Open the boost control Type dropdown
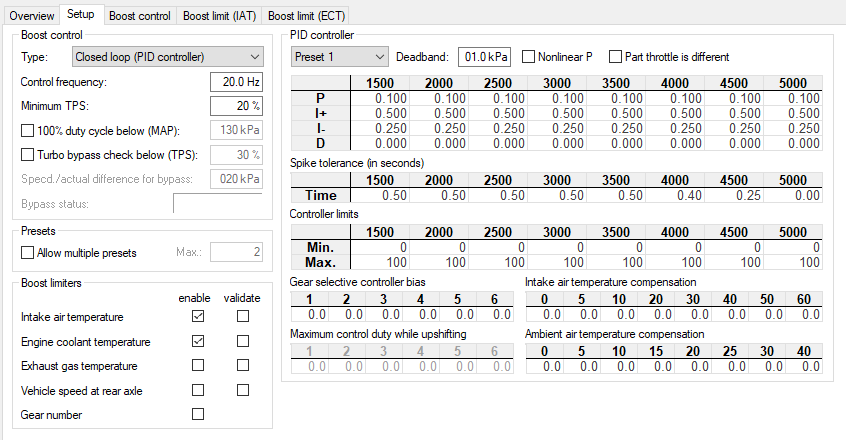This screenshot has height=440, width=846. (168, 57)
